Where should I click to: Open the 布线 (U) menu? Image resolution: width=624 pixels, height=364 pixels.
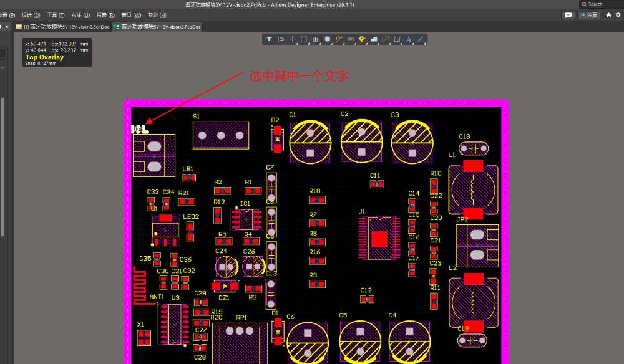point(80,15)
